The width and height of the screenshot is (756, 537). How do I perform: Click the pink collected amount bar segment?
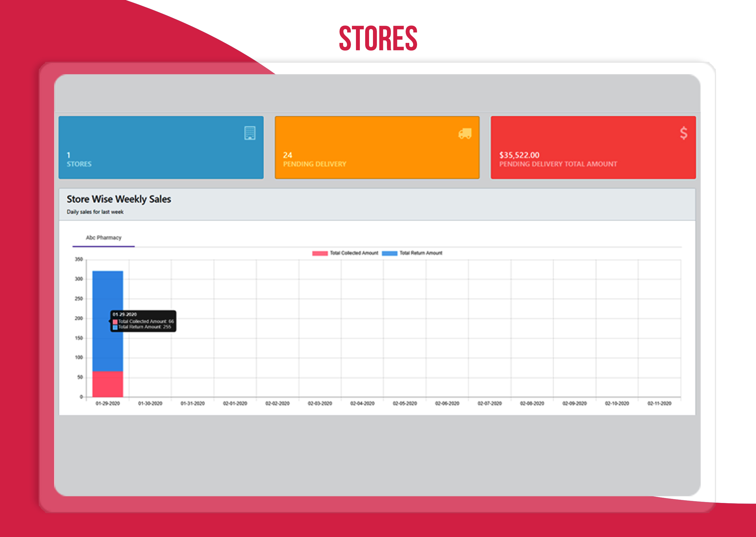point(107,384)
